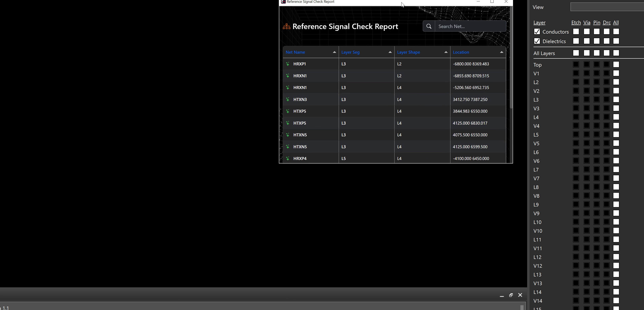Screen dimensions: 644x310
Task: Select the HTXN5 row at 4125.000 6599.500
Action: (x=394, y=147)
